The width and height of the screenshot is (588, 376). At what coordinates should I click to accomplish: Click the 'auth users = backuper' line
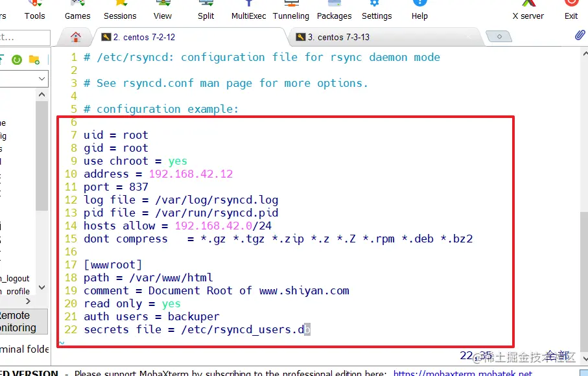point(152,317)
